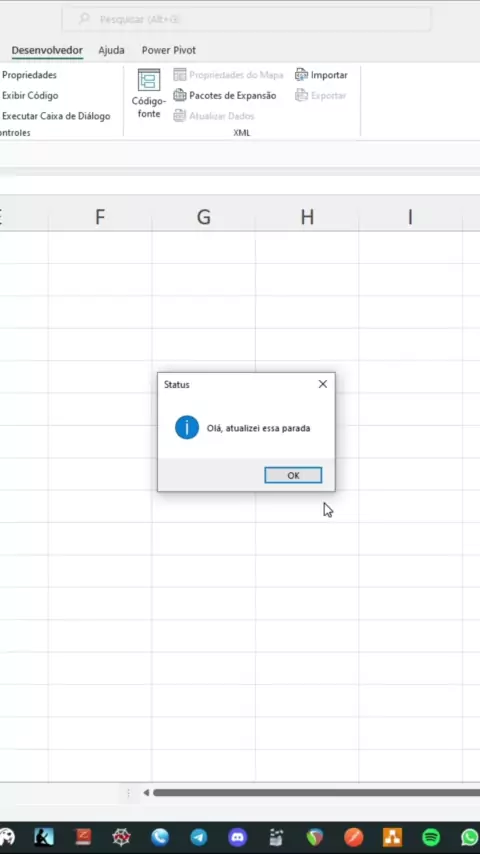Open control Propriedades
480x854 pixels.
point(29,75)
